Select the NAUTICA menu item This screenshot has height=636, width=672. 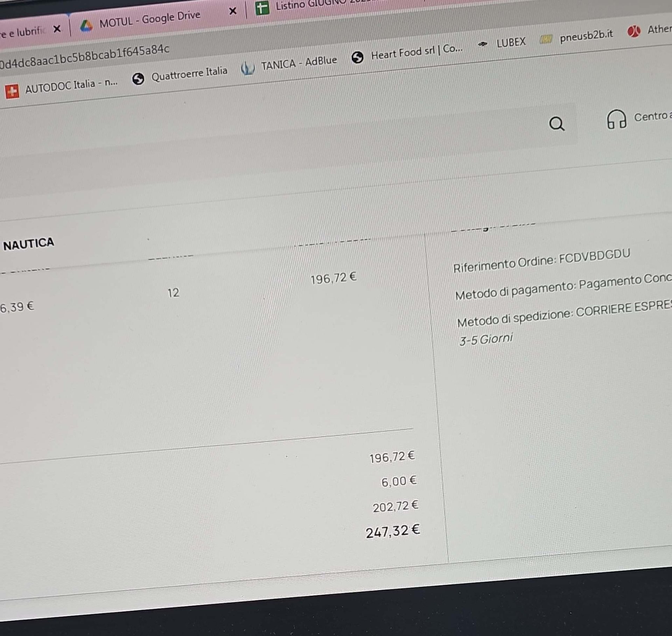[x=29, y=243]
